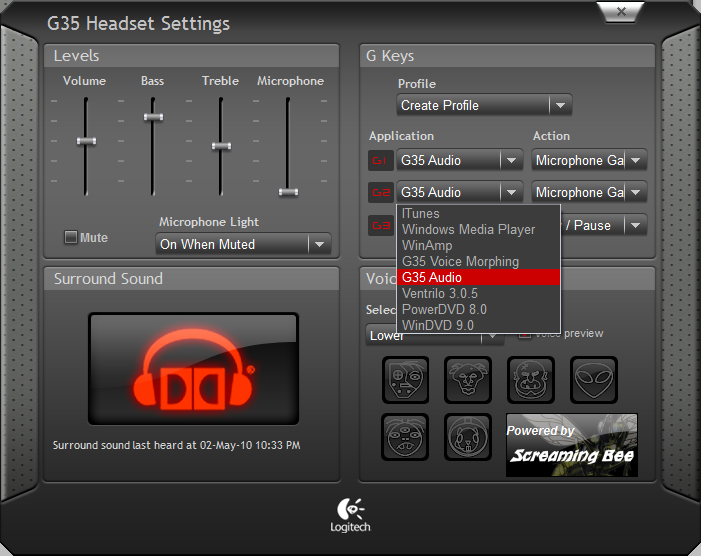Enable the Mute checkbox
This screenshot has width=701, height=556.
pyautogui.click(x=71, y=237)
